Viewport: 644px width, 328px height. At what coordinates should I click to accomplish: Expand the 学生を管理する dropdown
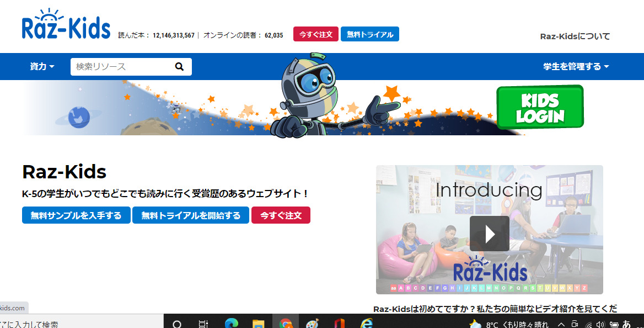point(576,67)
